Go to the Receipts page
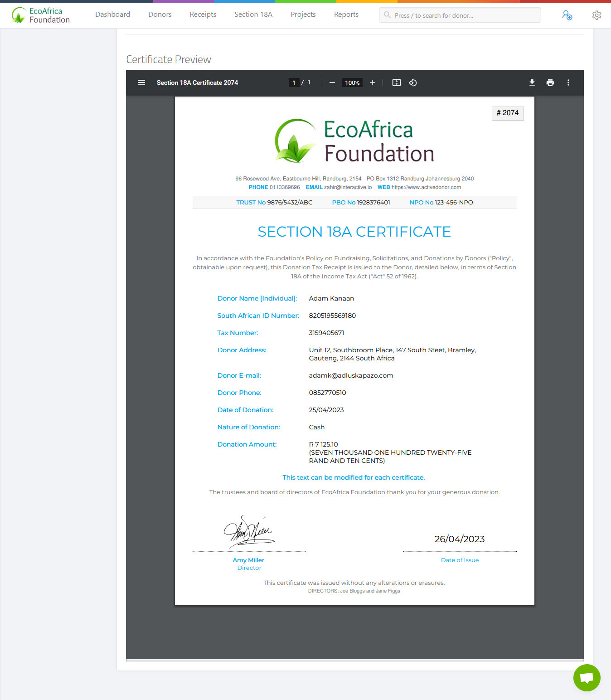The height and width of the screenshot is (700, 611). click(203, 15)
